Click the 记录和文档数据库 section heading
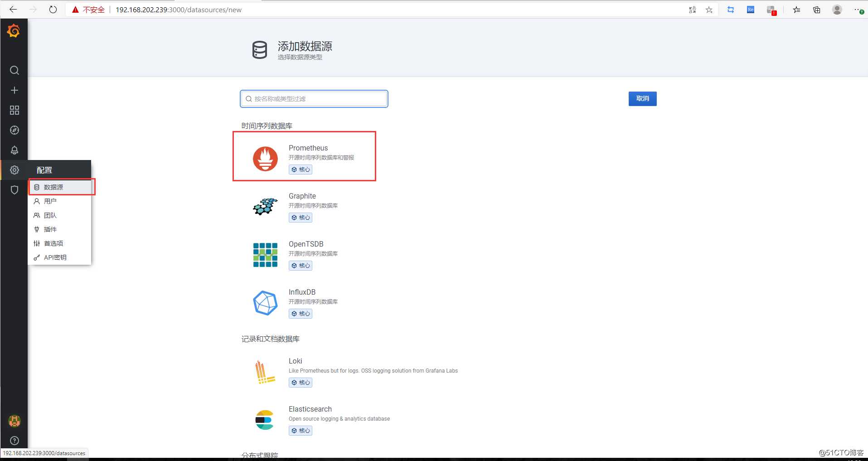Screen dimensions: 868x461 click(x=271, y=339)
